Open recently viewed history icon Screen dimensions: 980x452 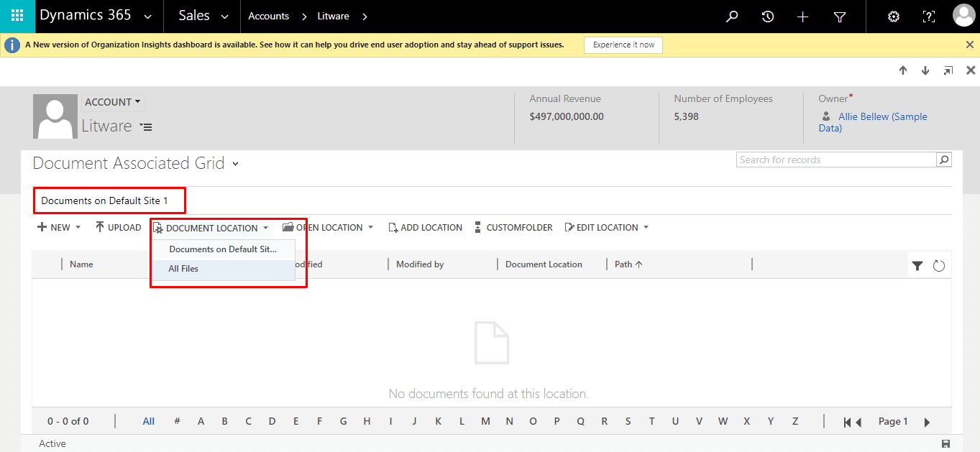(x=768, y=17)
